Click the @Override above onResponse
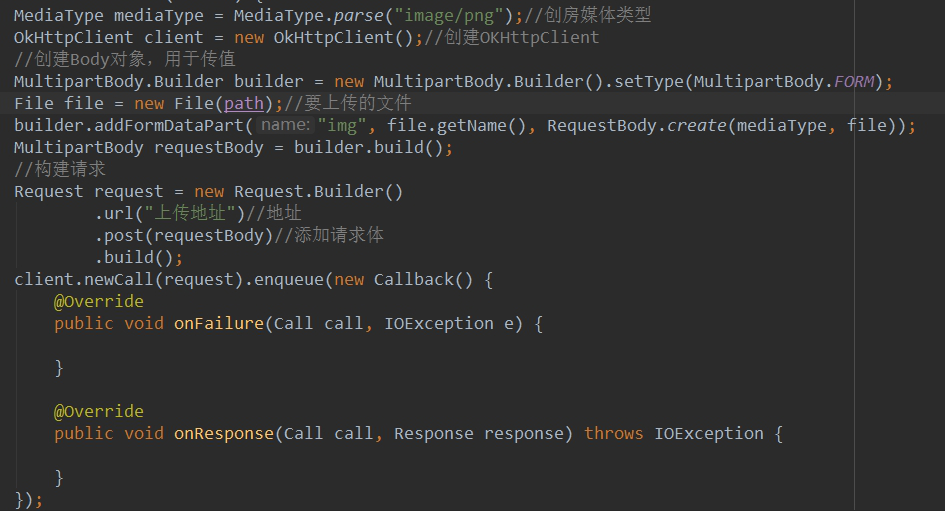The height and width of the screenshot is (511, 945). 99,412
